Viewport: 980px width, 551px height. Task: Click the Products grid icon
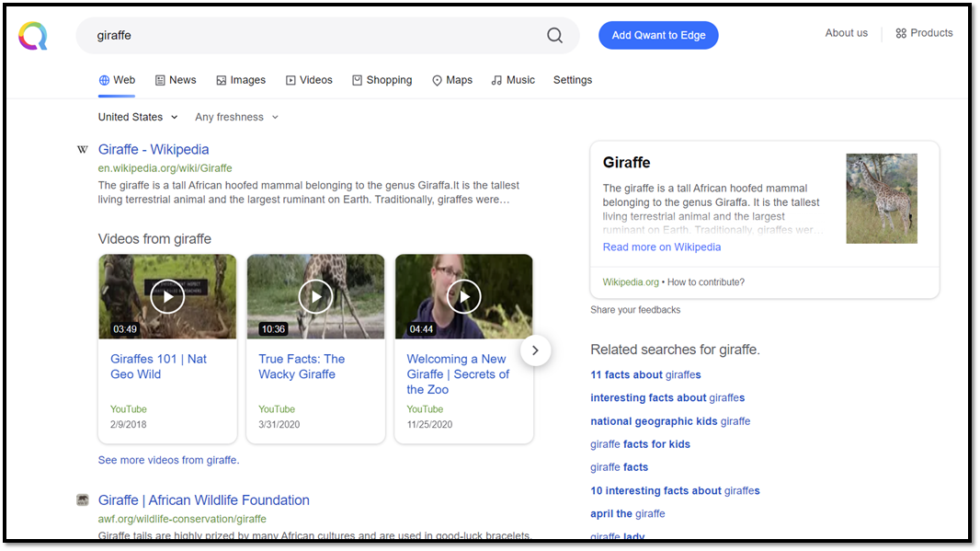point(901,33)
